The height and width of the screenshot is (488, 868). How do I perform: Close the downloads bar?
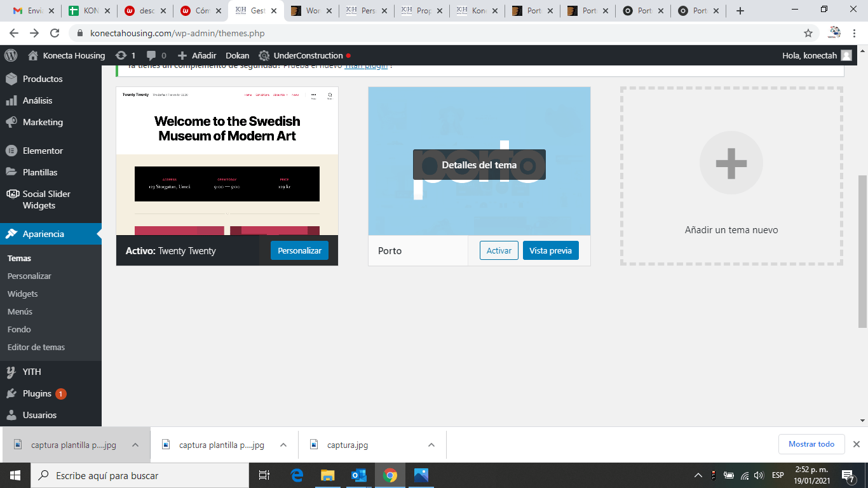pyautogui.click(x=856, y=444)
